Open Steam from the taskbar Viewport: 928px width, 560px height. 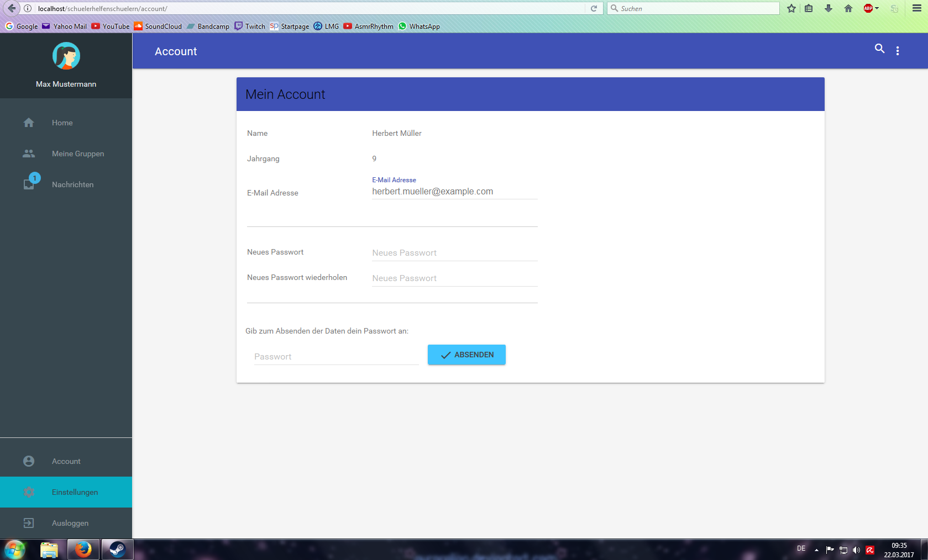click(x=117, y=550)
